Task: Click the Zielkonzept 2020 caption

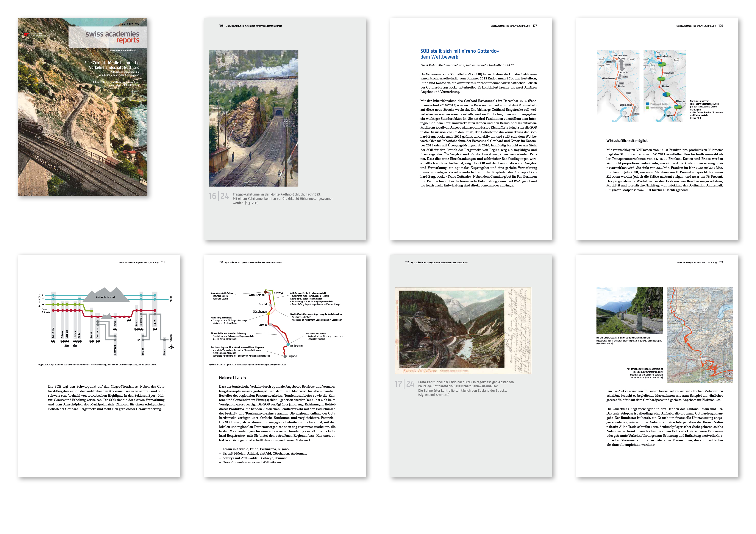Action: click(248, 365)
